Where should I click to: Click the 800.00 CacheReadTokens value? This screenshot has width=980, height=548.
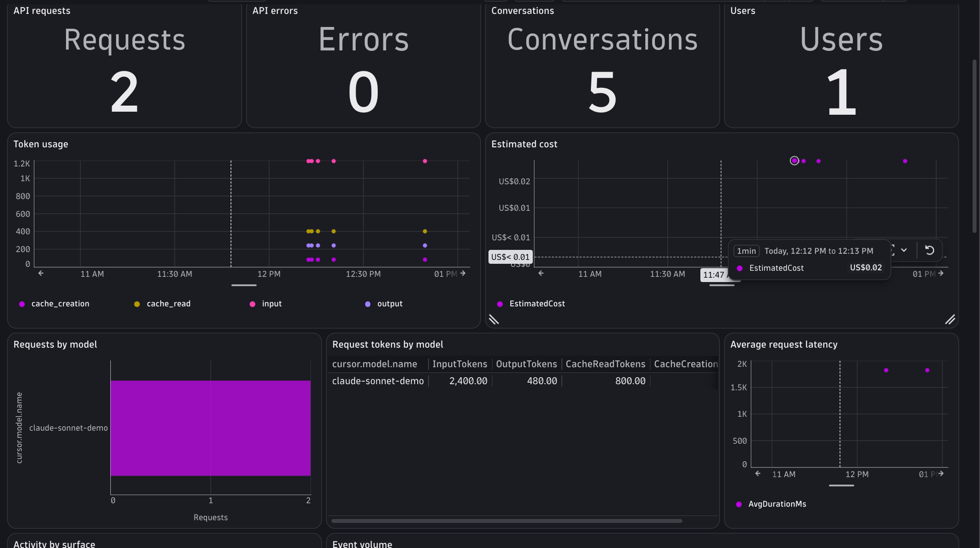click(630, 381)
